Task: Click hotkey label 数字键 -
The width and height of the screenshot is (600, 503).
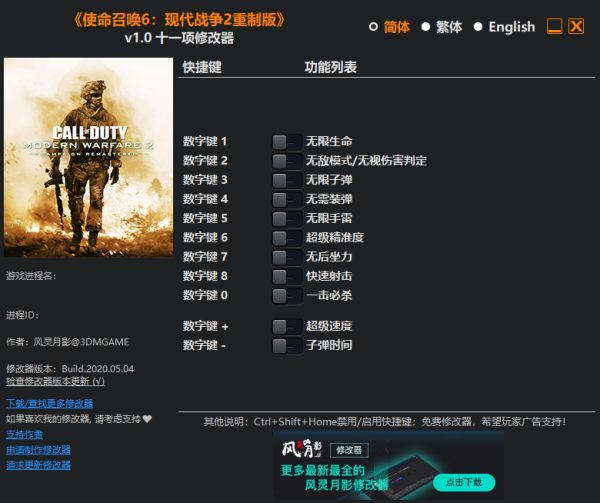Action: coord(204,345)
